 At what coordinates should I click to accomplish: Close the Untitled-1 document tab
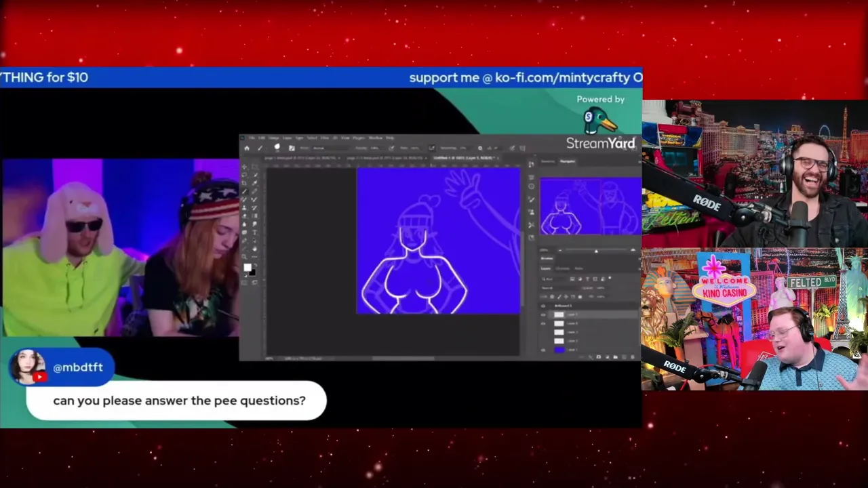[x=498, y=158]
